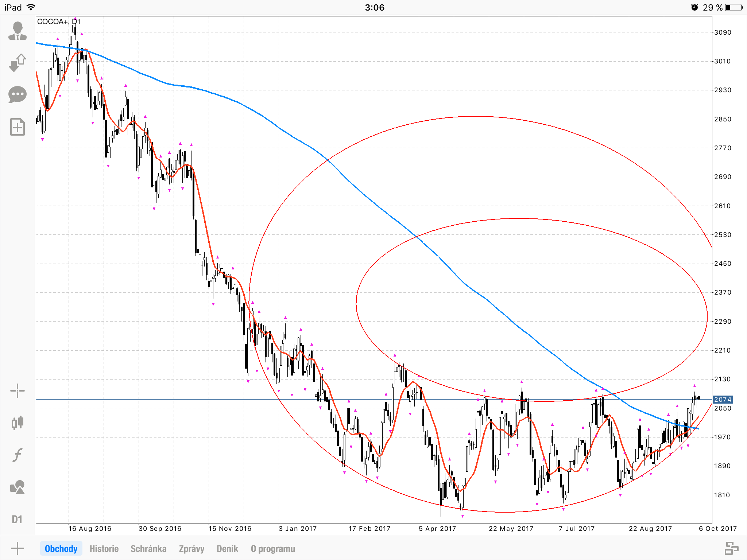Viewport: 747px width, 560px height.
Task: Tap the 16 Aug 2016 date label
Action: [90, 529]
